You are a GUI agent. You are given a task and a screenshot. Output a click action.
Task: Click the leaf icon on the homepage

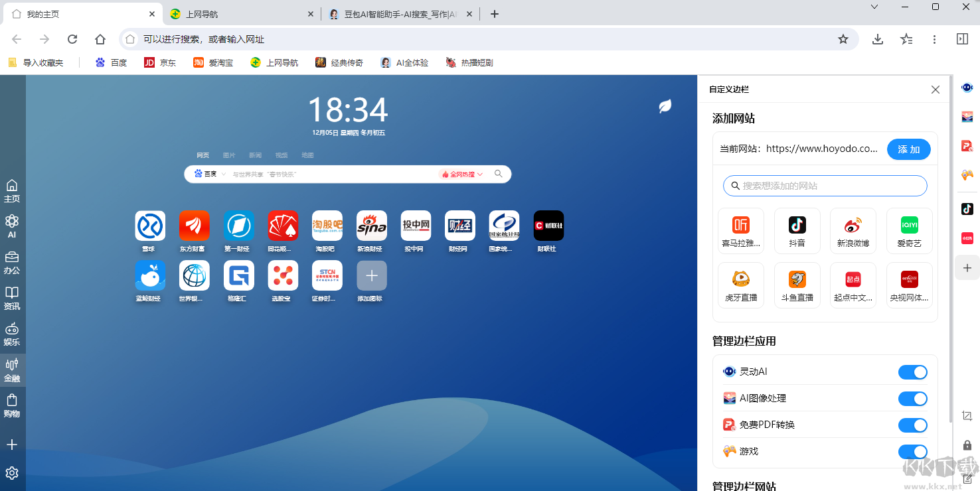click(665, 106)
